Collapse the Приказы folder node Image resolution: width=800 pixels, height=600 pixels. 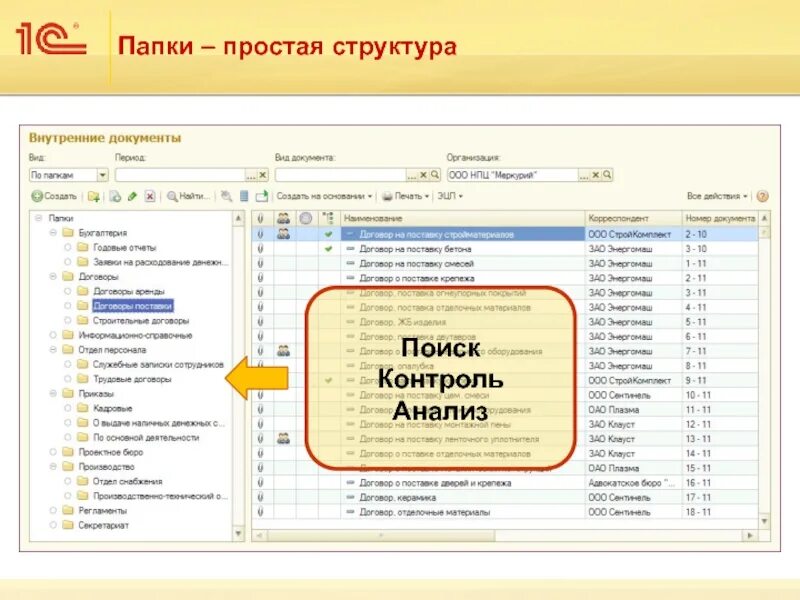pos(53,394)
